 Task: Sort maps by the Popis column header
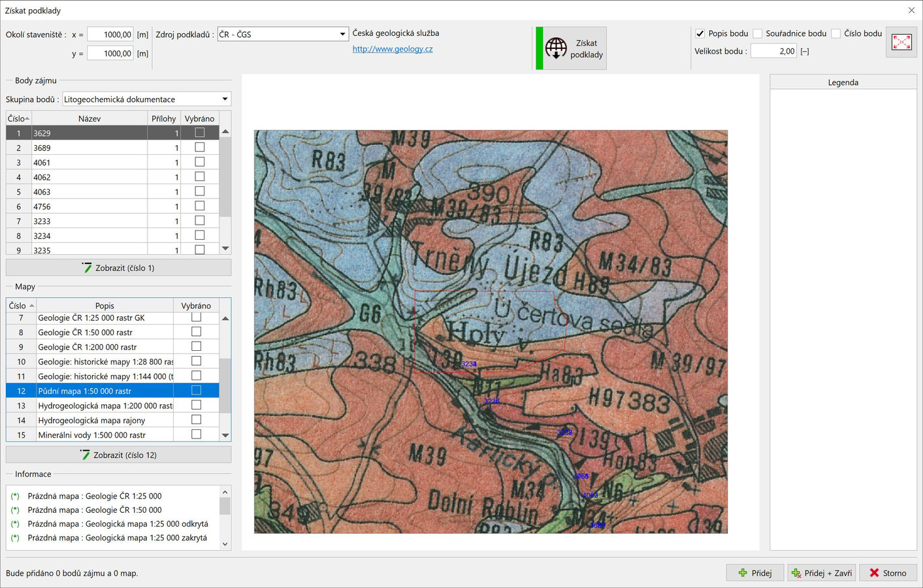(x=105, y=305)
